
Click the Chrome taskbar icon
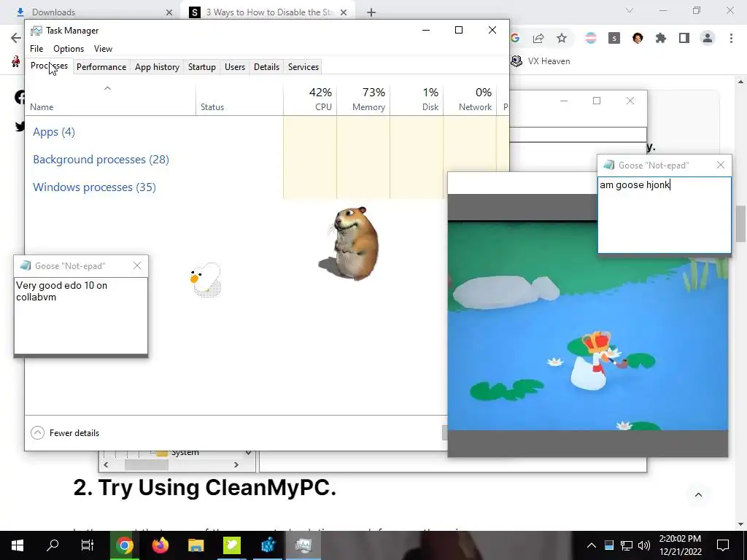pos(124,545)
